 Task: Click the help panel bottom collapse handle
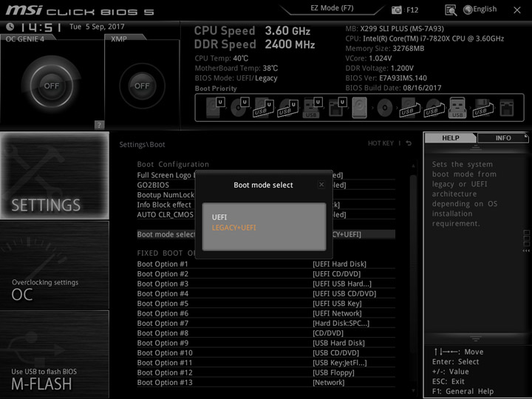click(x=476, y=338)
